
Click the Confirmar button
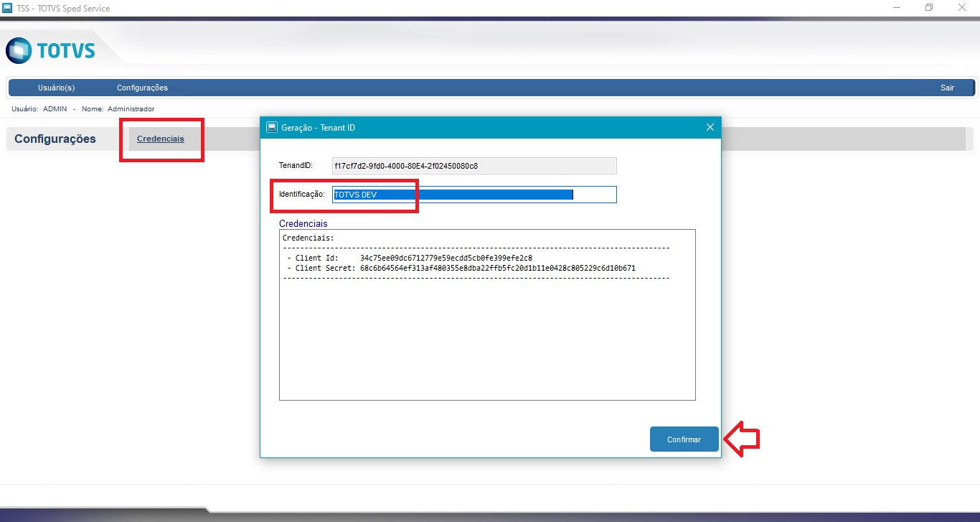pos(684,439)
